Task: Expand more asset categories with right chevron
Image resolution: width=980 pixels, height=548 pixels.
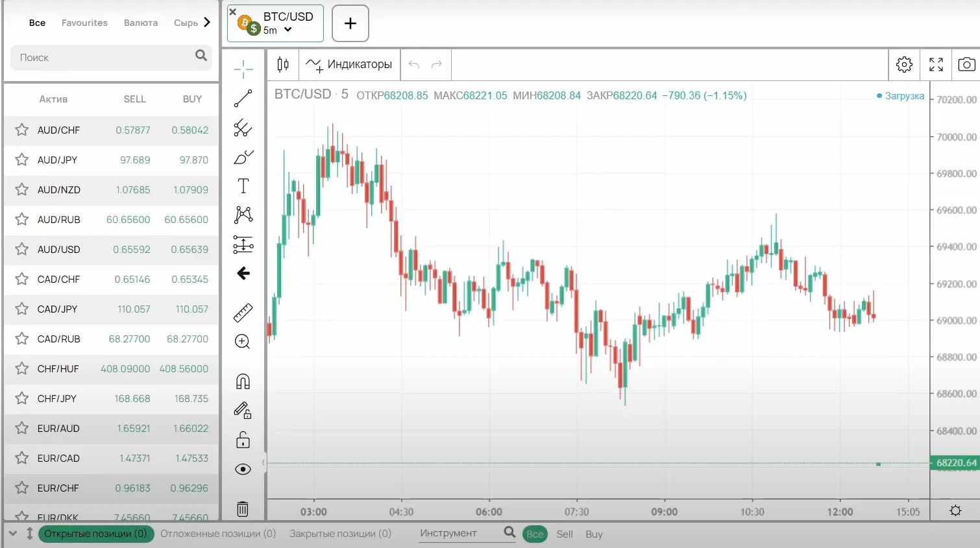Action: point(207,22)
